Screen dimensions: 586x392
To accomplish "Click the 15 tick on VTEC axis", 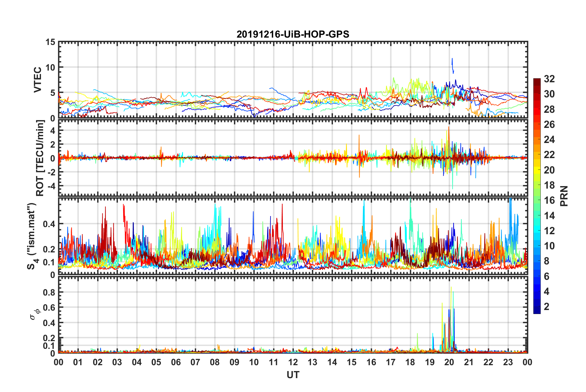I will (x=50, y=42).
